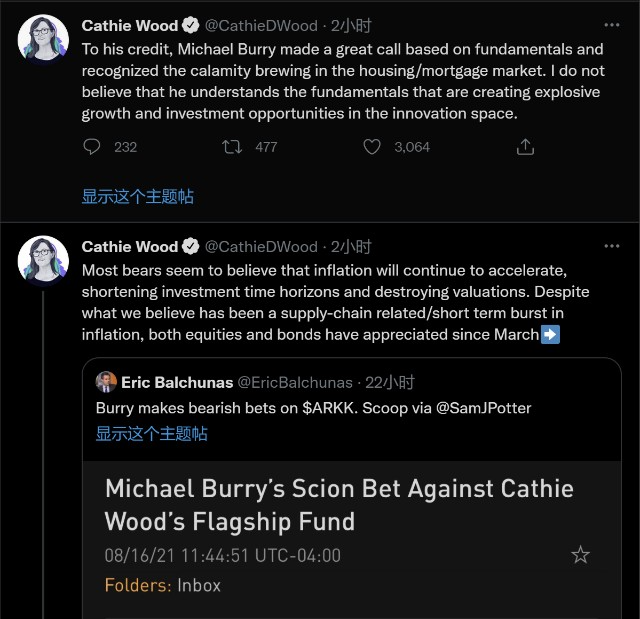Click the 2-hour timestamp on second tweet
This screenshot has width=640, height=619.
tap(351, 246)
